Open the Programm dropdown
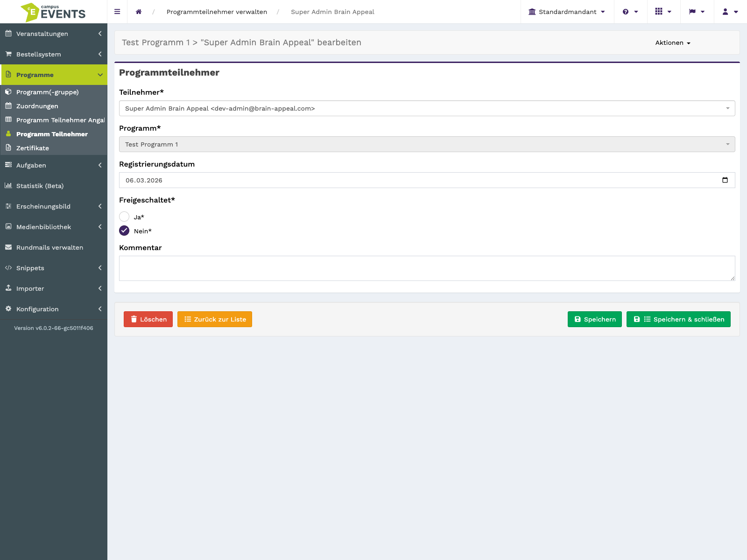747x560 pixels. (x=427, y=144)
